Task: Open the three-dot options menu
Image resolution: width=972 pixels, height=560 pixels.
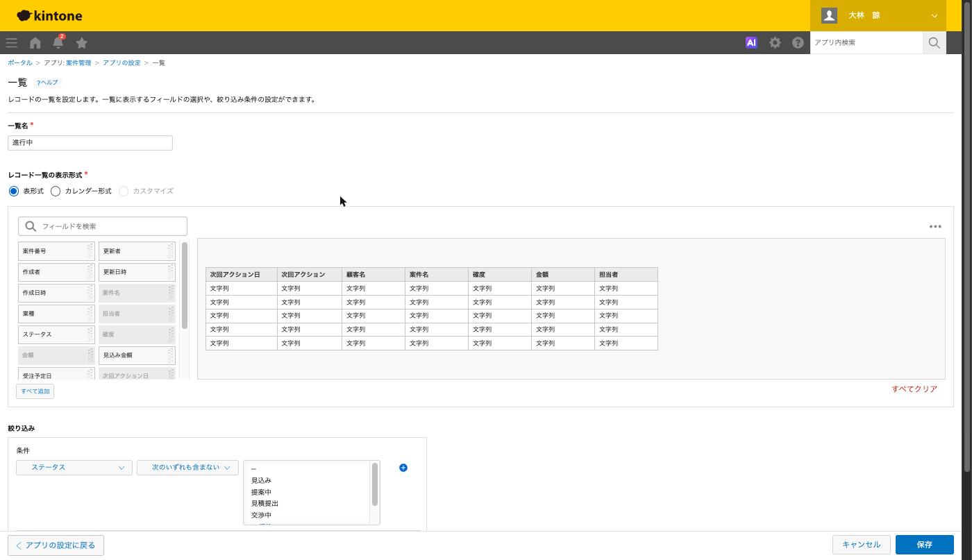Action: [x=935, y=226]
